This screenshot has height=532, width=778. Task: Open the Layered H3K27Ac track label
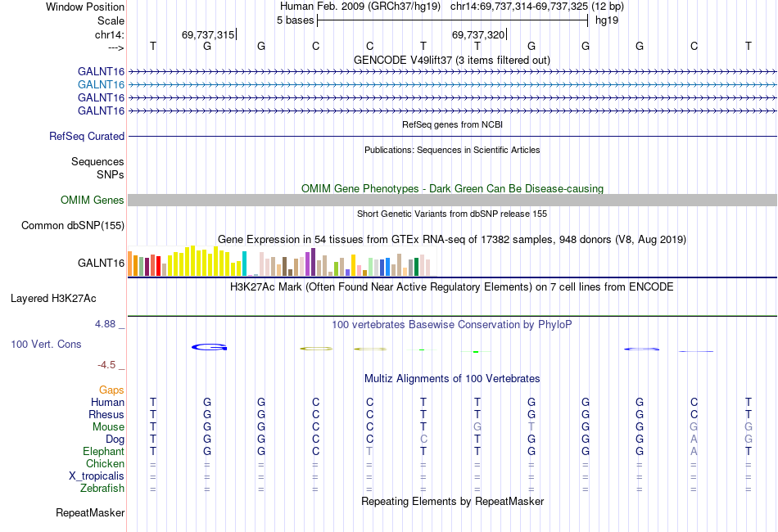coord(53,299)
